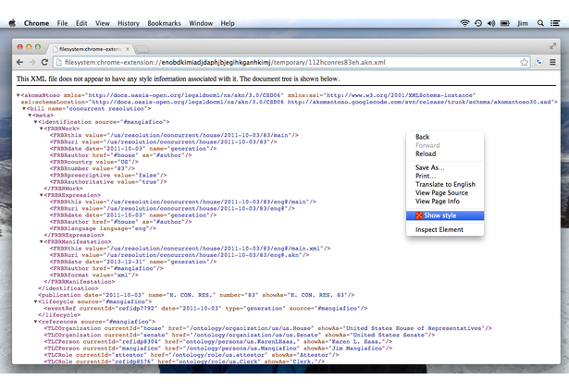Click the address bar URL field
The height and width of the screenshot is (392, 569).
tap(291, 62)
